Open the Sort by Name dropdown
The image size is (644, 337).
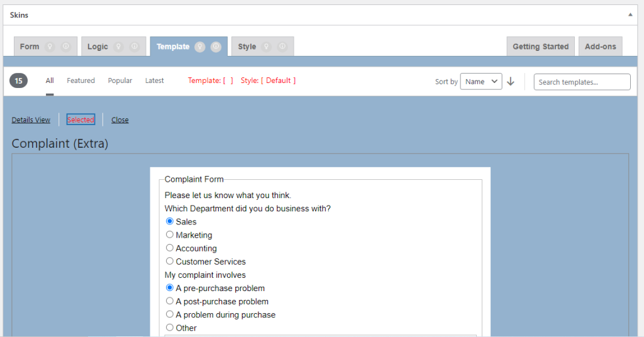(x=481, y=82)
